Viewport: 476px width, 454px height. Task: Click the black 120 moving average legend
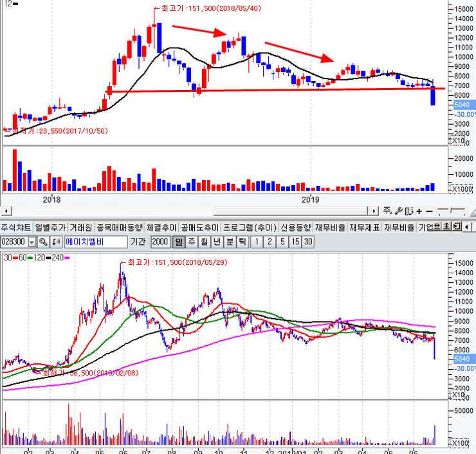coord(42,258)
